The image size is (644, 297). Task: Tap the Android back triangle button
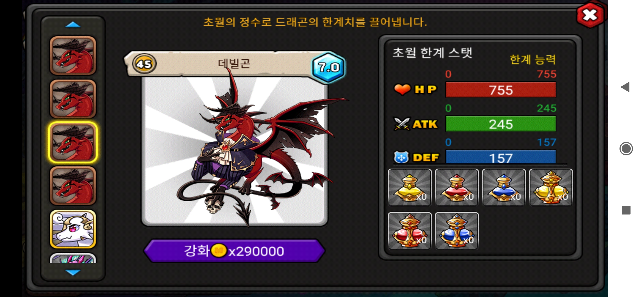click(x=626, y=87)
